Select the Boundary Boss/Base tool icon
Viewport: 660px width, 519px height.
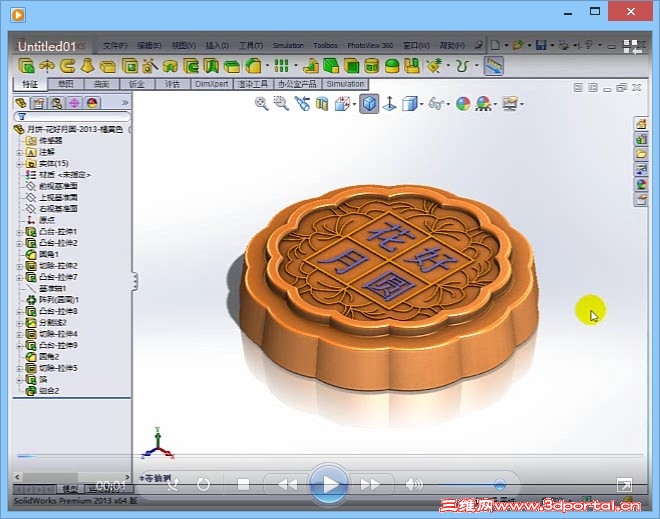point(108,66)
